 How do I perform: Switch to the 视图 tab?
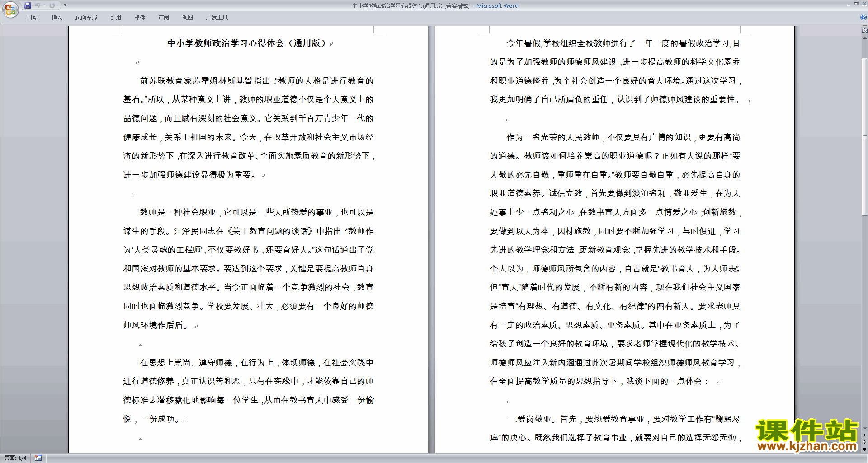pyautogui.click(x=188, y=18)
